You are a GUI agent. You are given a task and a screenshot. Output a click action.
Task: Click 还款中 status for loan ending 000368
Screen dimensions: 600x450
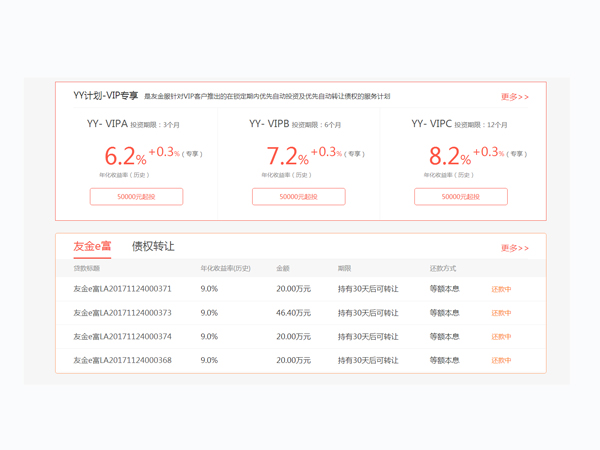pos(501,360)
